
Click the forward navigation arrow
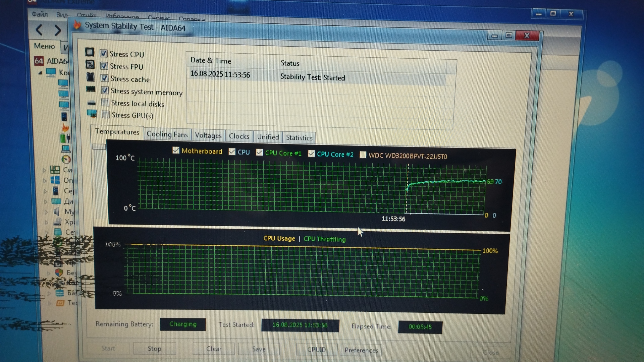tap(58, 31)
